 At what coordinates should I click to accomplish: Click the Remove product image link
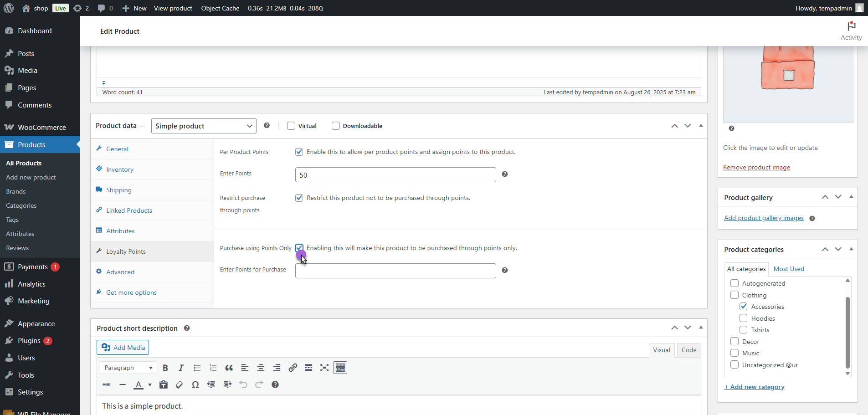click(x=756, y=168)
